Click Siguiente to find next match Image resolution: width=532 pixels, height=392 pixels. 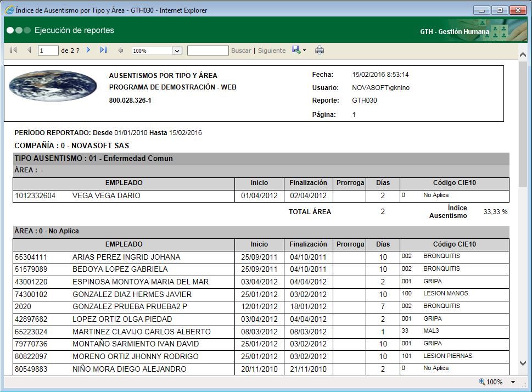tap(272, 51)
